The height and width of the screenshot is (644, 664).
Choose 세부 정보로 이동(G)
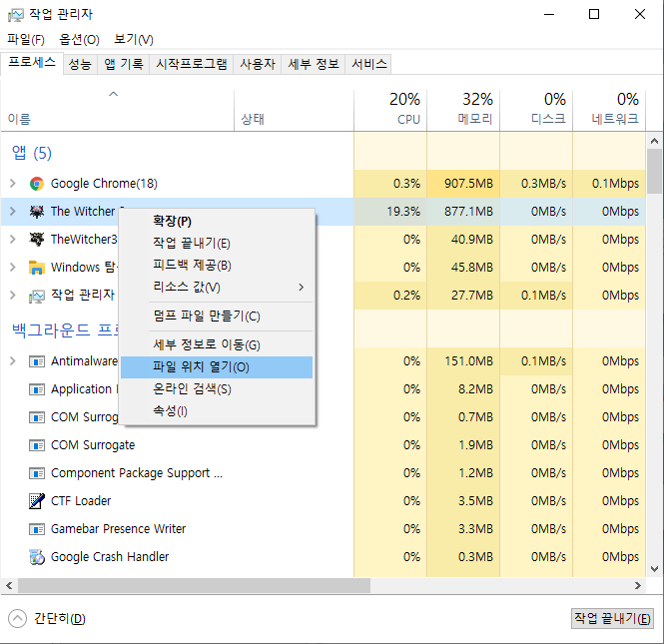[217, 344]
